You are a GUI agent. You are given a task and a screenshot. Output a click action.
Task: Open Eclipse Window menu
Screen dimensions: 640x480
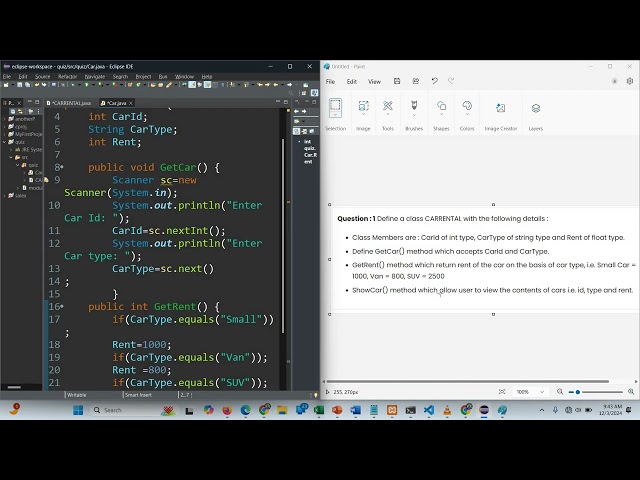click(184, 76)
